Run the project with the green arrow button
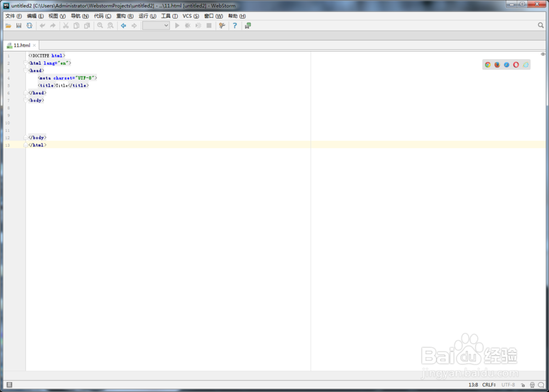549x392 pixels. [177, 25]
